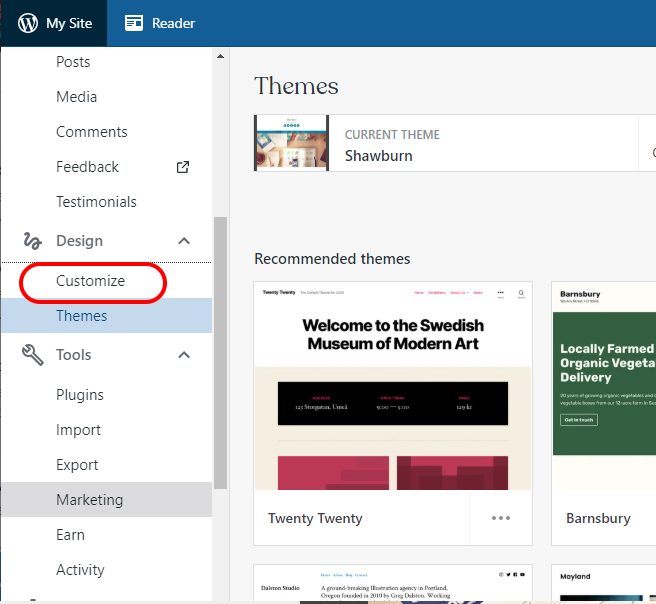Viewport: 656px width, 604px height.
Task: Open Customize under Design
Action: 90,281
